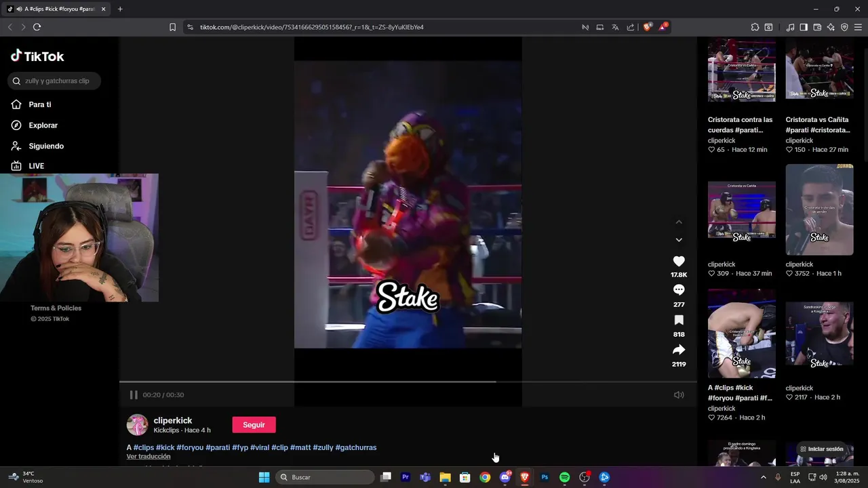This screenshot has width=868, height=488.
Task: Click the browser share icon in address bar
Action: [x=631, y=27]
